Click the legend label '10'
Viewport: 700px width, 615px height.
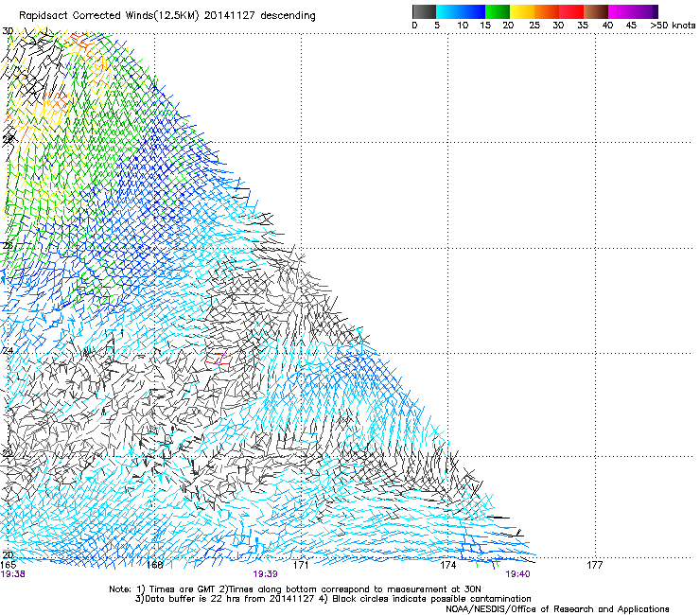[x=463, y=26]
